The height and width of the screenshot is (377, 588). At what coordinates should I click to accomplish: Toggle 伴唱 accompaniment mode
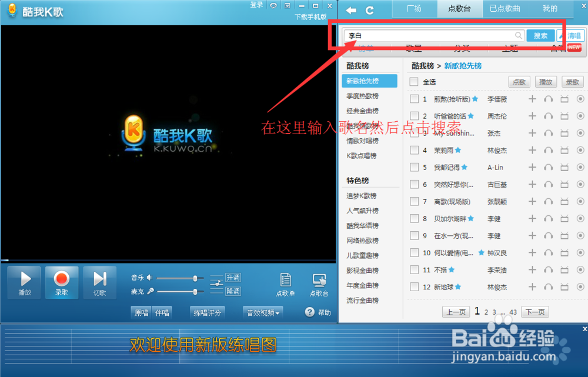(x=162, y=312)
